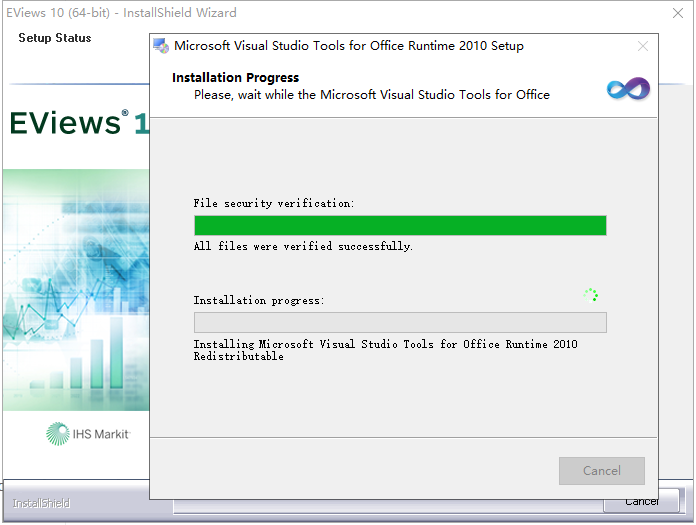Click the green spinning loading indicator
The height and width of the screenshot is (525, 696).
pos(590,295)
